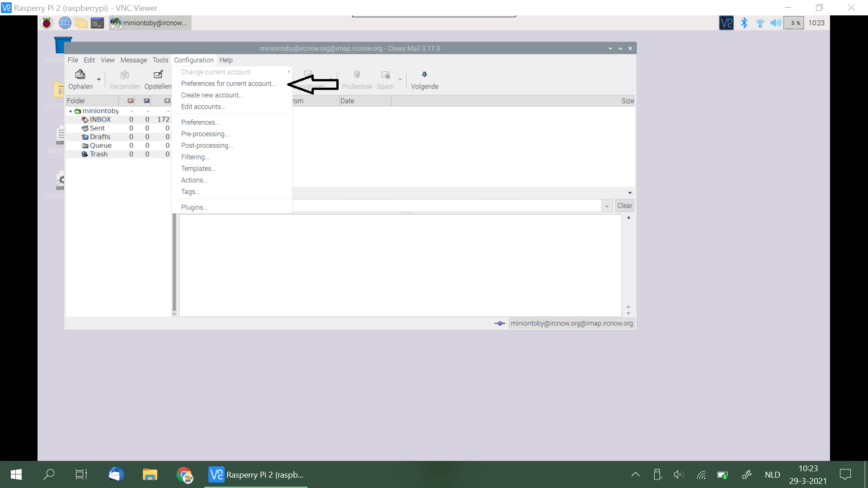This screenshot has height=488, width=868.
Task: Launch the web browser globe icon
Action: [65, 23]
